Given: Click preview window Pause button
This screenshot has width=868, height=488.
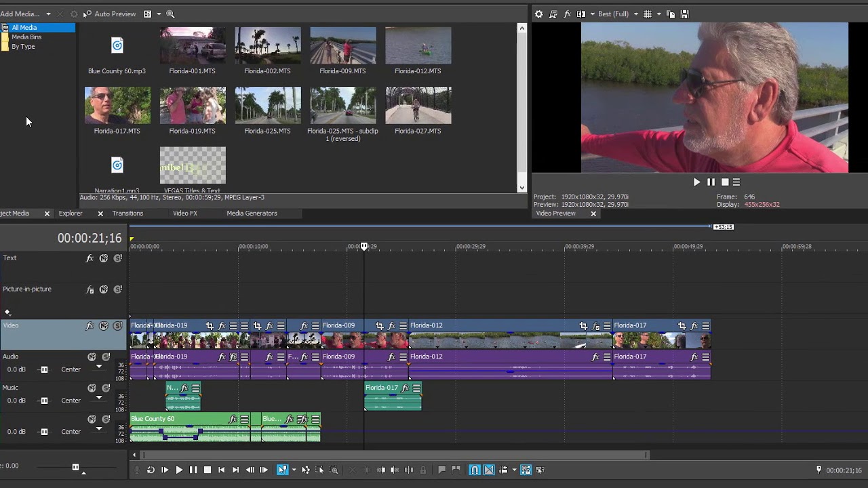Looking at the screenshot, I should (x=711, y=182).
